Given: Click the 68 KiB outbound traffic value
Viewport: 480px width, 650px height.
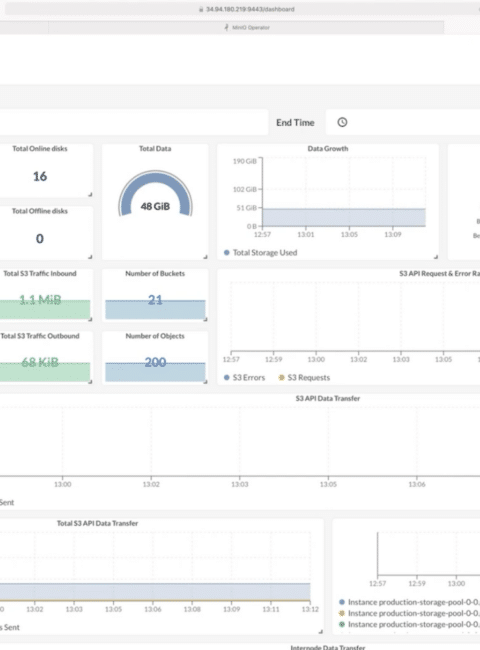Looking at the screenshot, I should pyautogui.click(x=40, y=362).
